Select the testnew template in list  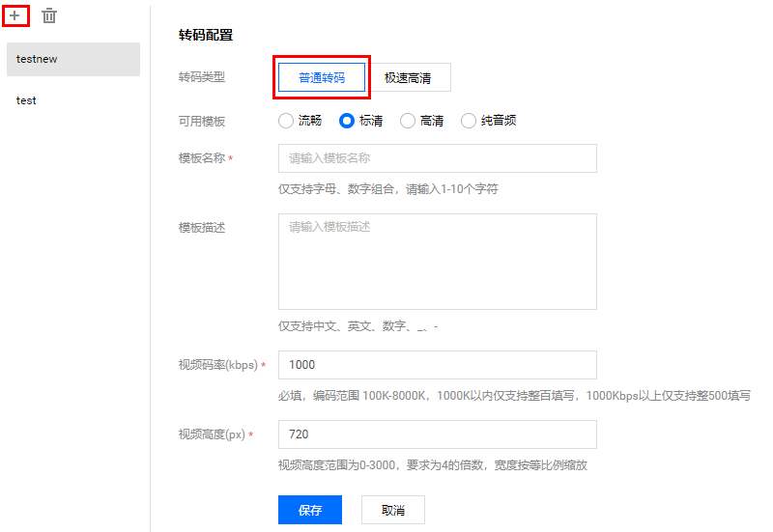[72, 59]
